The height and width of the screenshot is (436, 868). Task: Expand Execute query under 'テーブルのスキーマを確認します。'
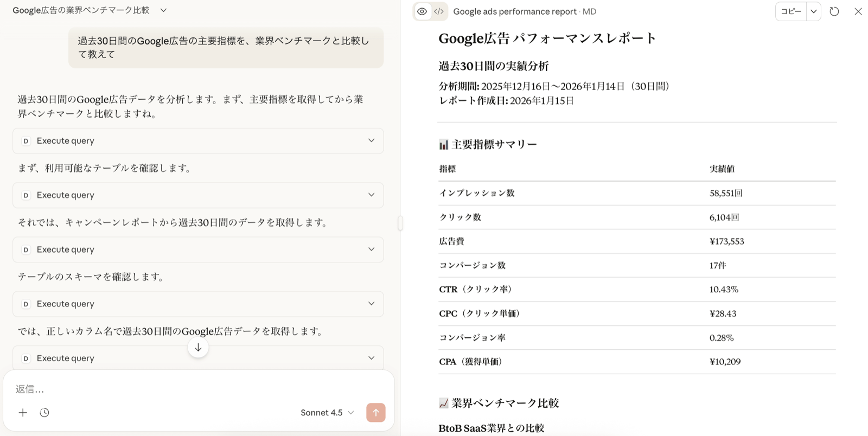point(198,304)
